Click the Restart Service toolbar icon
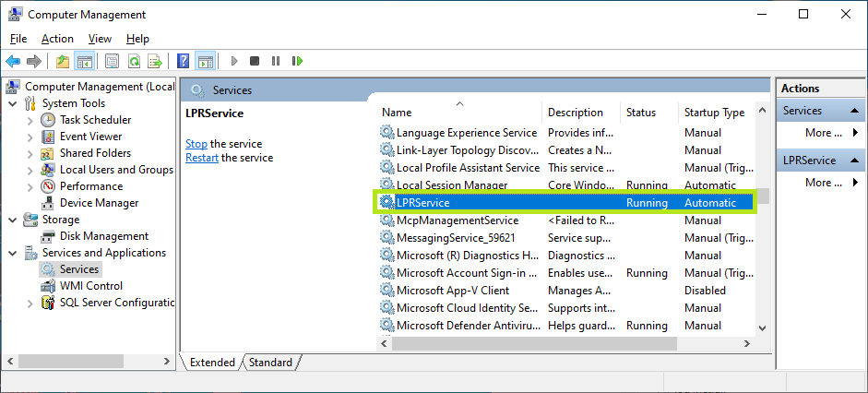868x393 pixels. tap(298, 61)
